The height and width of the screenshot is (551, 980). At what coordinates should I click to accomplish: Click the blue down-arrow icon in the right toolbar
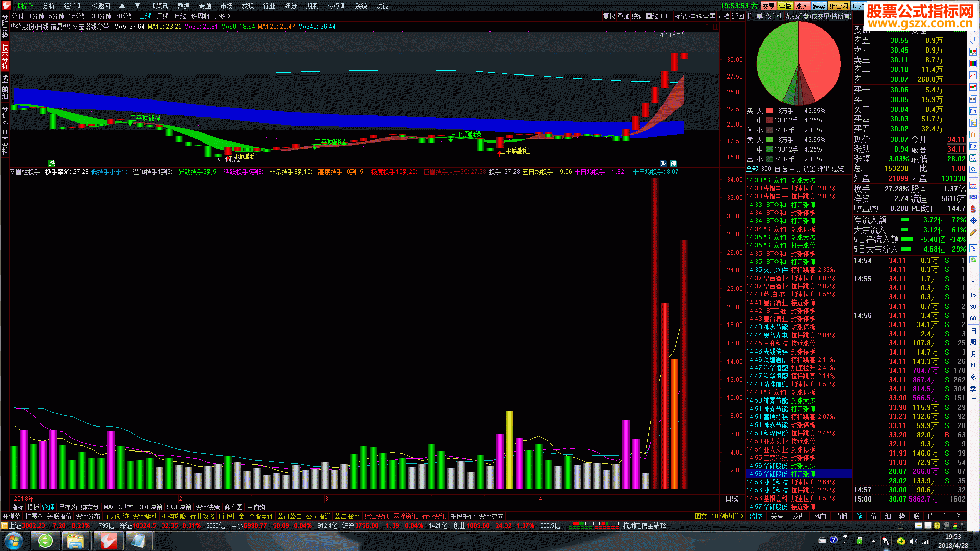[x=973, y=40]
